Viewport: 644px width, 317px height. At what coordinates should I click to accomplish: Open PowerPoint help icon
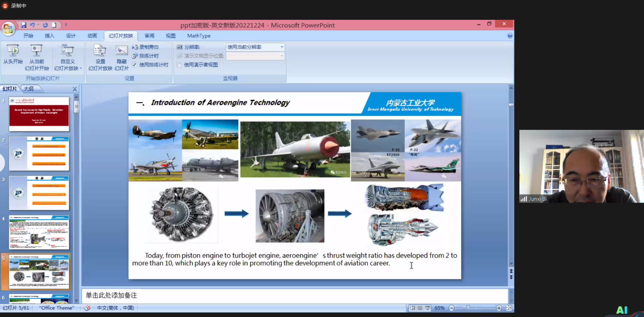pos(510,36)
